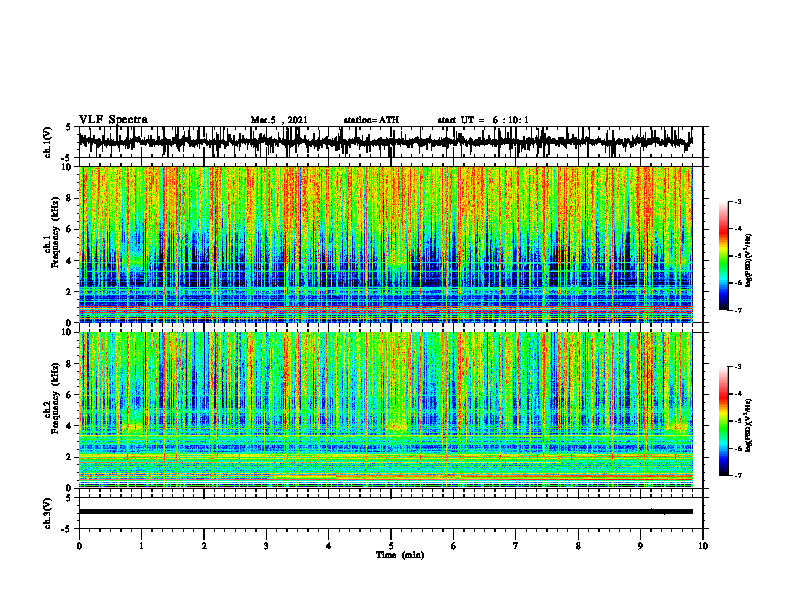Click time axis tick label '5'

coord(391,546)
